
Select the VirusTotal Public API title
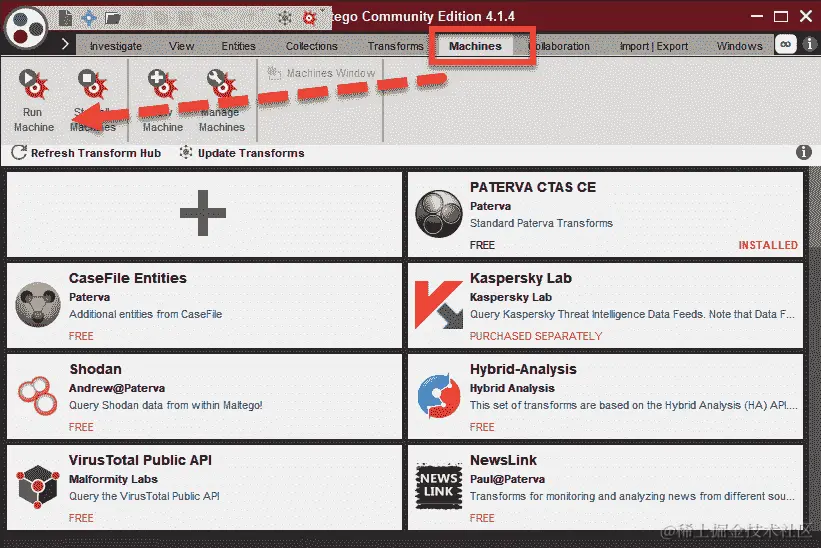pyautogui.click(x=140, y=460)
